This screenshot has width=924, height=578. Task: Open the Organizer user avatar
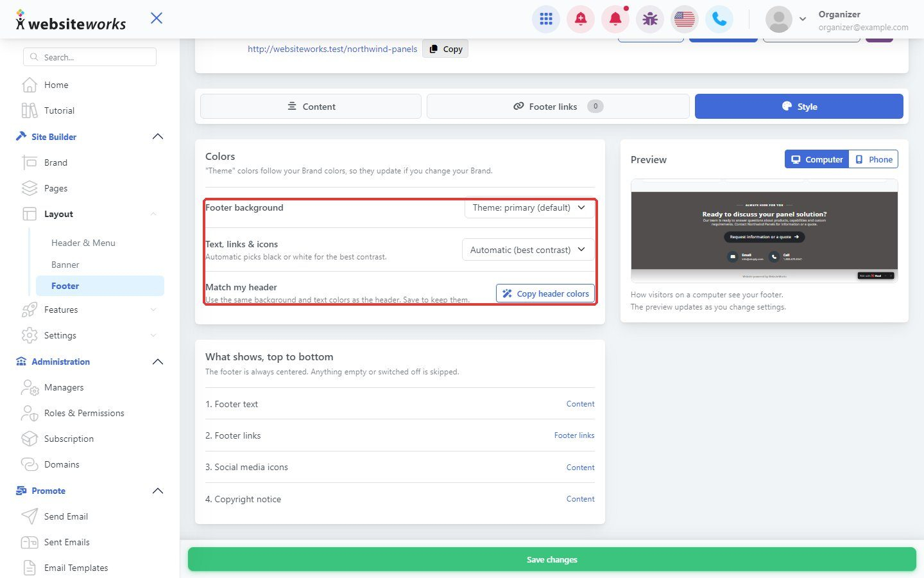tap(779, 19)
